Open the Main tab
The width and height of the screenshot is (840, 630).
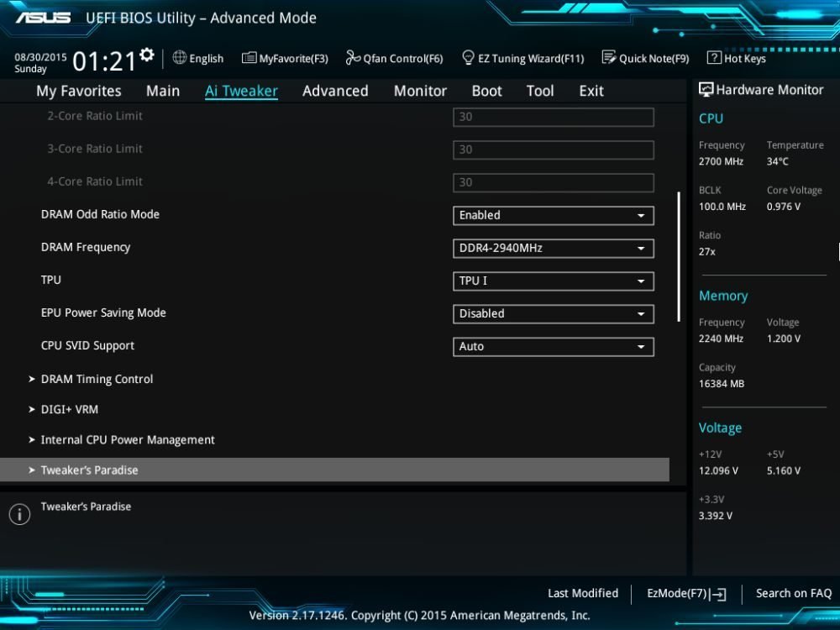(x=163, y=91)
